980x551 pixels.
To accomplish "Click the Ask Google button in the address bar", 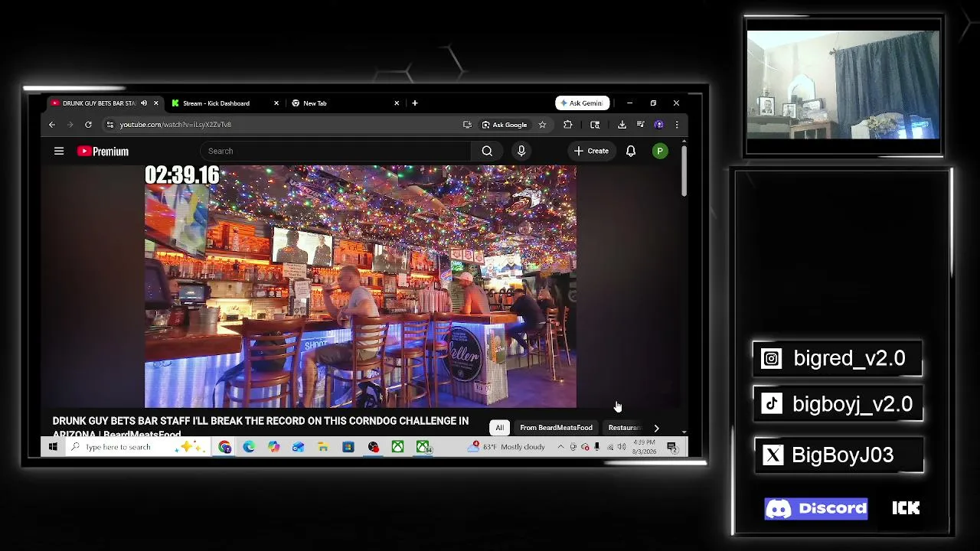I will [505, 125].
